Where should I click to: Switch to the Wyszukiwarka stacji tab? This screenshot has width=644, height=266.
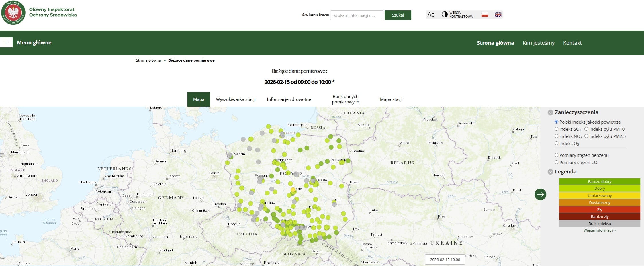click(235, 99)
